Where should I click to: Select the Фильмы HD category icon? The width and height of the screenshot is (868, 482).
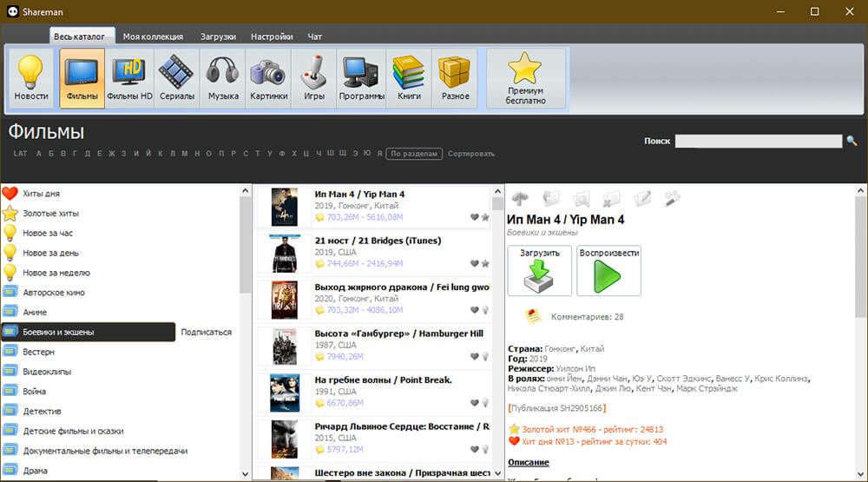129,78
